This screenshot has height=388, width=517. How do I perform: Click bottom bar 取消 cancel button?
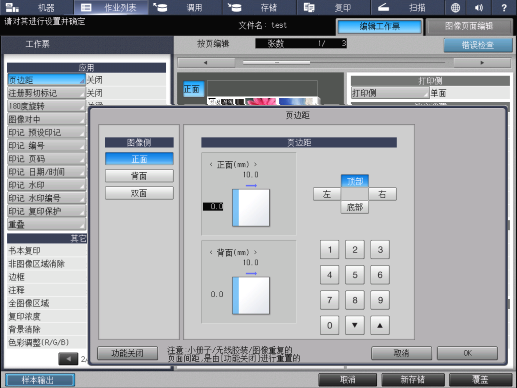pos(348,380)
